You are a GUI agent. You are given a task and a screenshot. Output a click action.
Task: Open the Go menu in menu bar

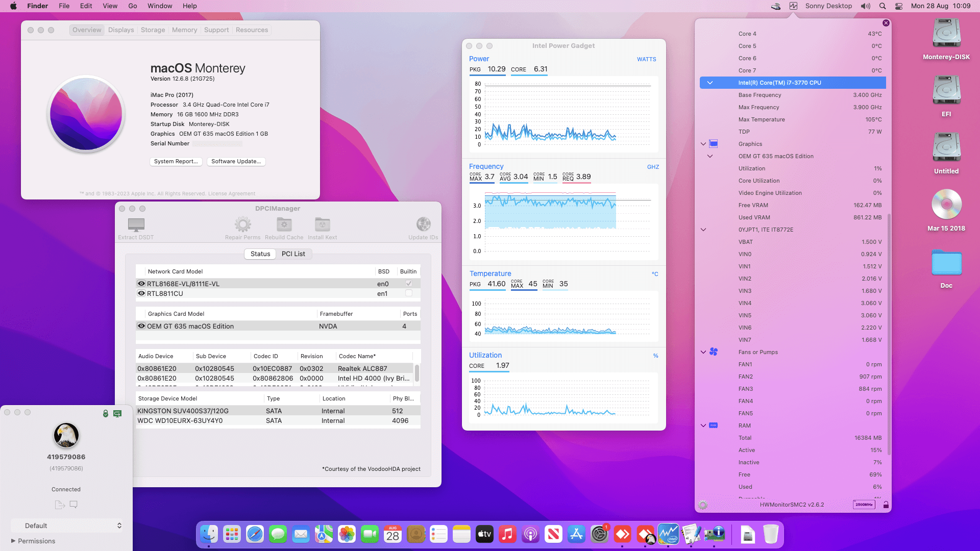[133, 6]
